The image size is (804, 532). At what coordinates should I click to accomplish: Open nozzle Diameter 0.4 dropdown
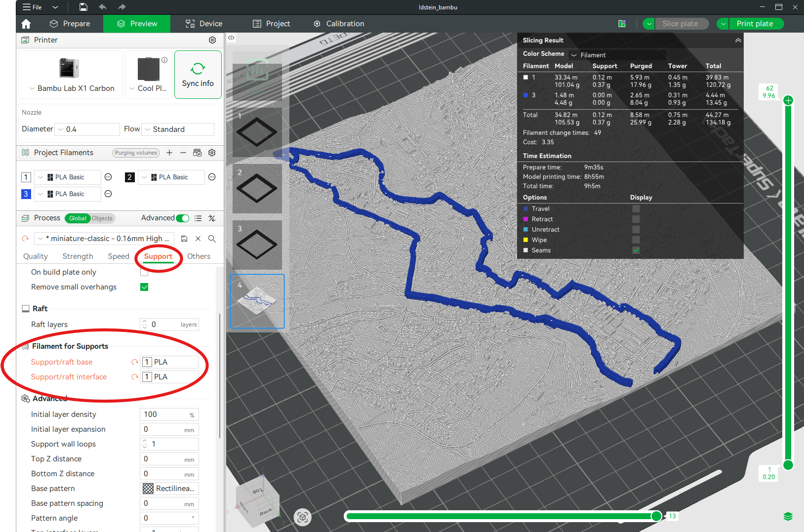(87, 129)
